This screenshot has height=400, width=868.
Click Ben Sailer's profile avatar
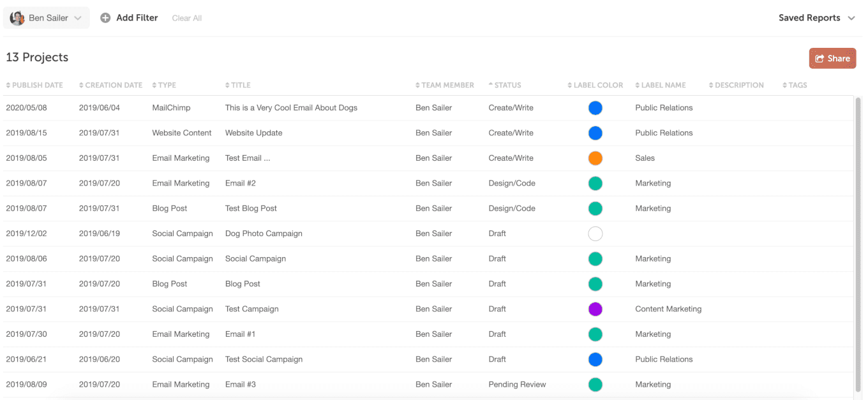[x=17, y=17]
